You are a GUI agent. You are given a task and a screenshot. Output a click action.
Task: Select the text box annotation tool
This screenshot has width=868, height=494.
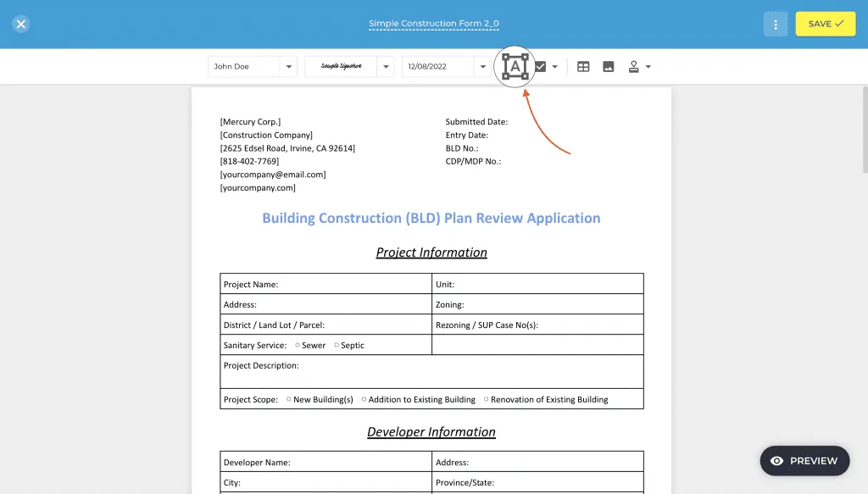(515, 66)
